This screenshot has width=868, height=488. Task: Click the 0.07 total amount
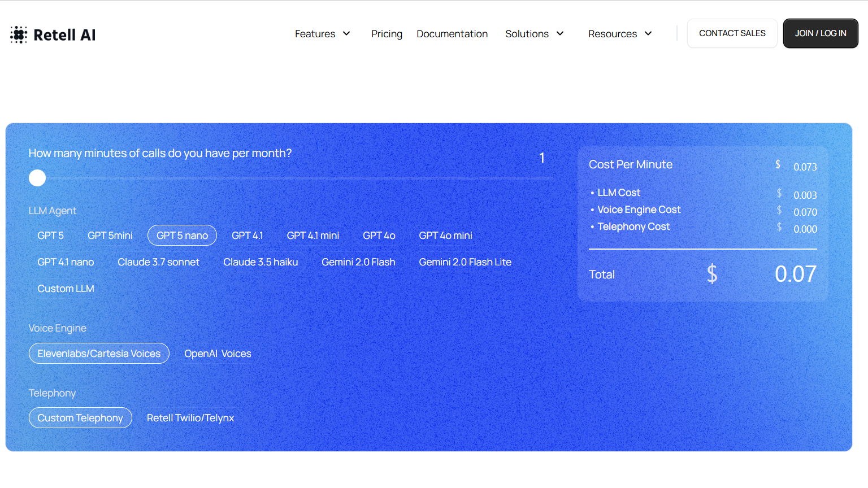(796, 274)
